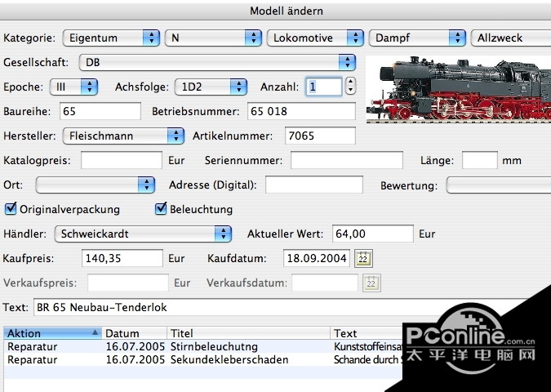This screenshot has height=392, width=551.
Task: Open the Achsfolge 1D2 dropdown
Action: pos(211,87)
